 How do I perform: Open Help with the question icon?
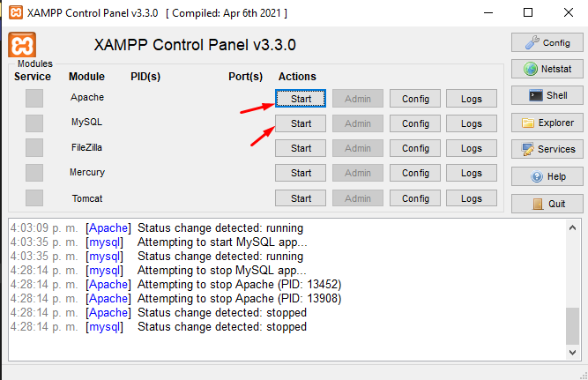coord(547,176)
